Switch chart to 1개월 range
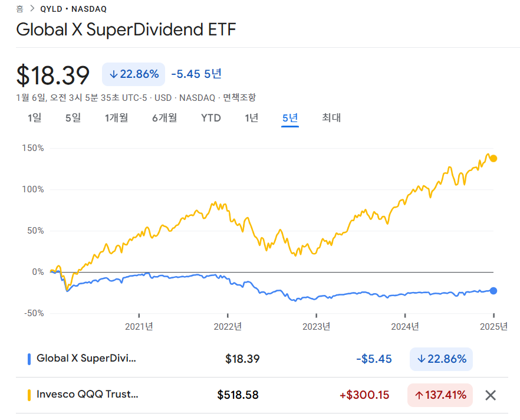520x420 pixels. tap(116, 118)
